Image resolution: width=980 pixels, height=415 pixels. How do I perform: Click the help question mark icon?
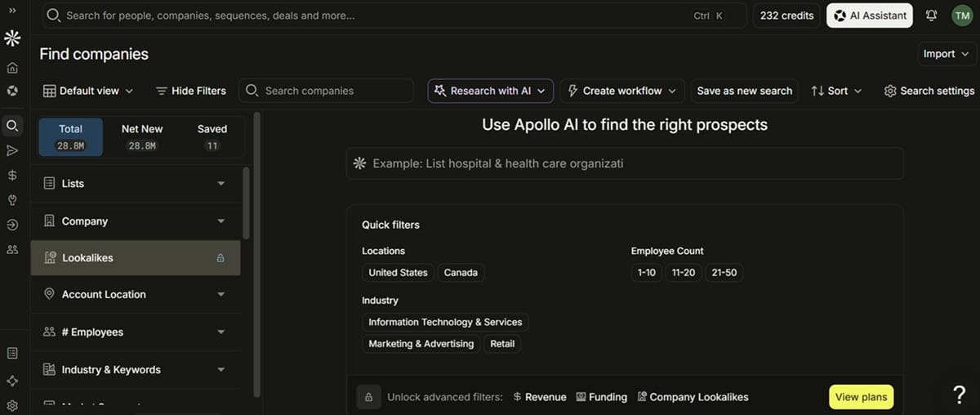coord(960,395)
